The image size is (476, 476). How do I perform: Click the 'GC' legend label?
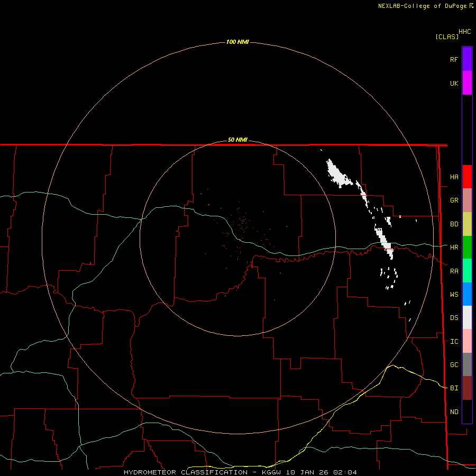(x=454, y=365)
